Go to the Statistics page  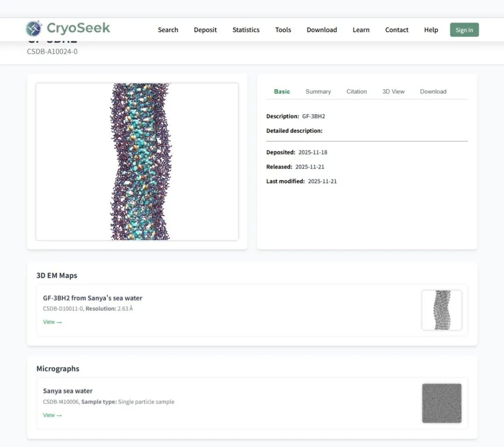tap(246, 30)
